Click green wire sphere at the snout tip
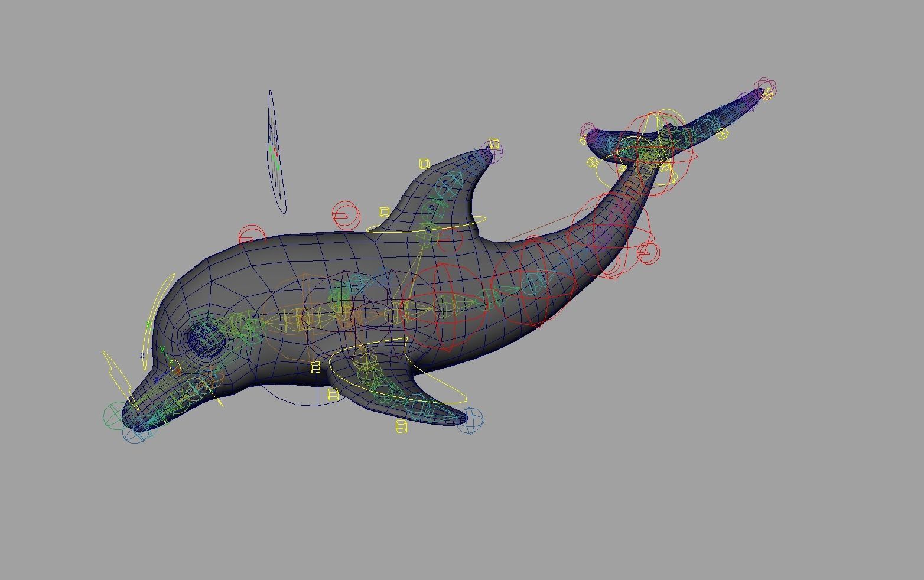 [113, 415]
